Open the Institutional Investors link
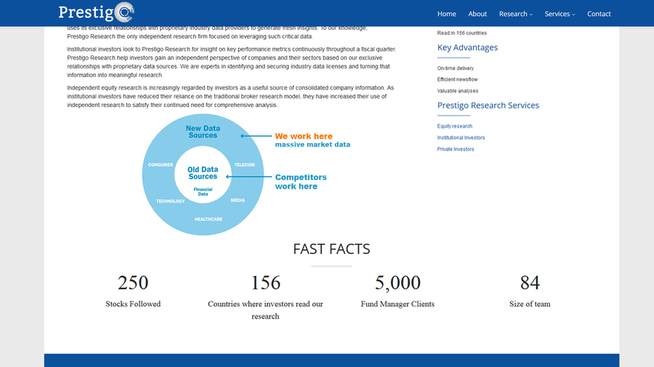 click(x=461, y=138)
